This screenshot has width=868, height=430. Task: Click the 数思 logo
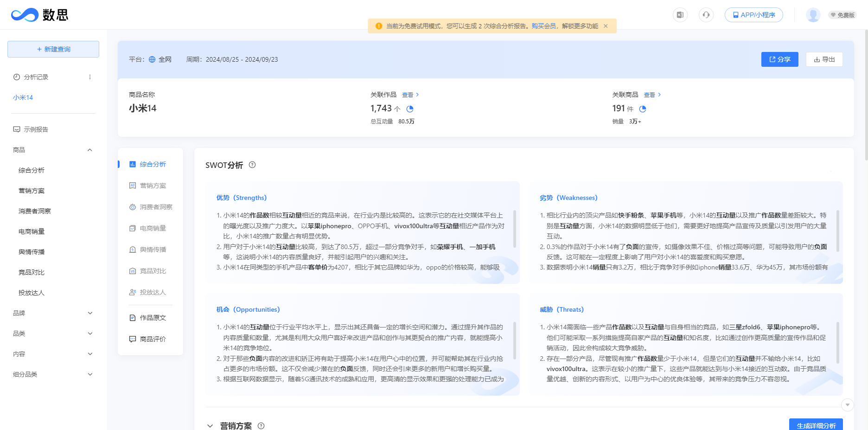coord(40,15)
